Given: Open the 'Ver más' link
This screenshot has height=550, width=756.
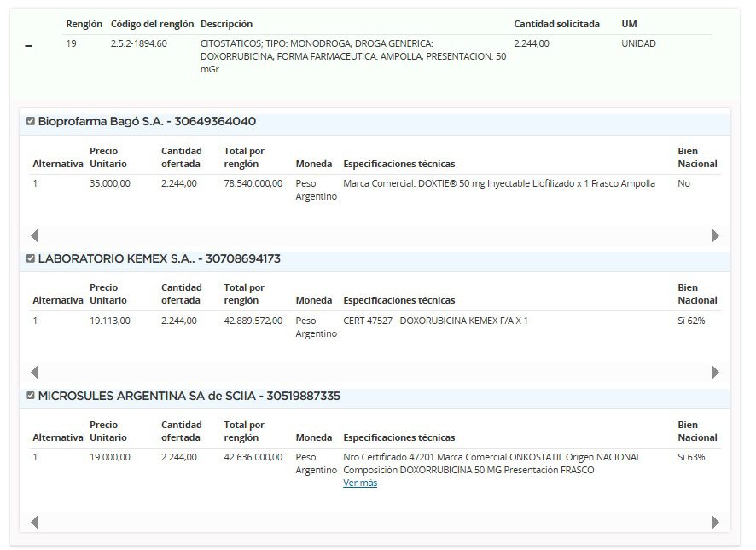Looking at the screenshot, I should tap(359, 483).
